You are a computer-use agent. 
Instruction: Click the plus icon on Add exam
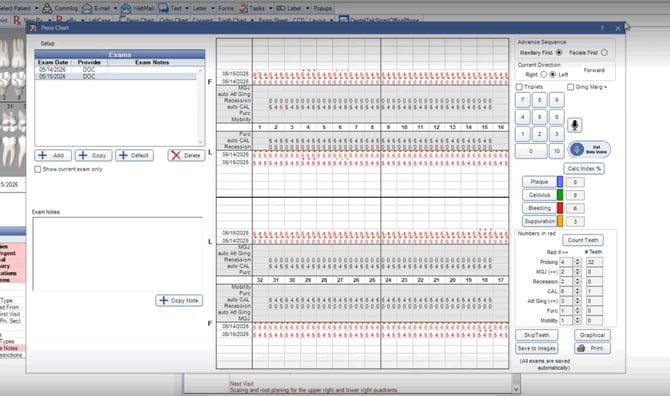[43, 155]
